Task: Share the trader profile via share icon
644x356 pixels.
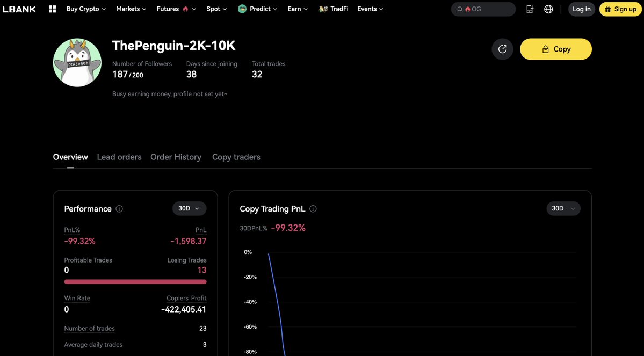Action: click(x=502, y=49)
